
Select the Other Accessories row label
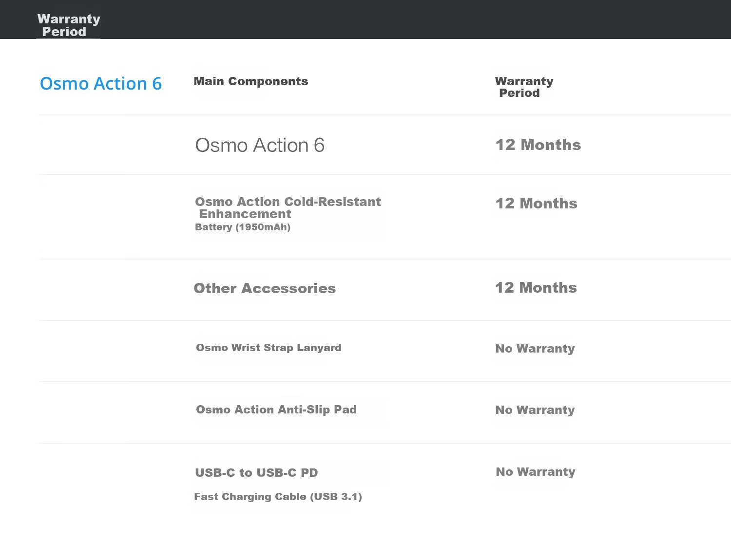[265, 288]
